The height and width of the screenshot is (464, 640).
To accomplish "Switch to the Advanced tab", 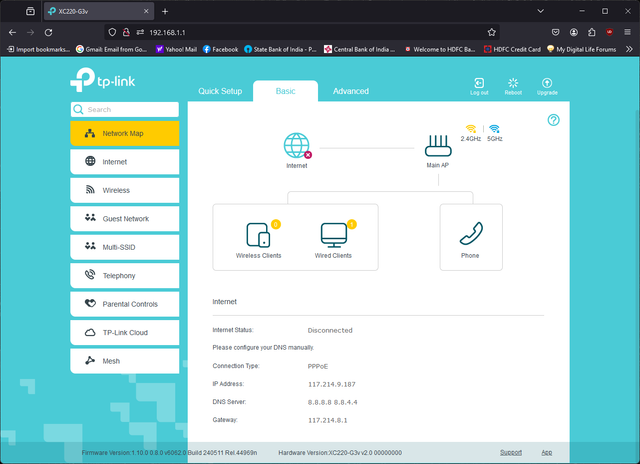I will point(351,91).
